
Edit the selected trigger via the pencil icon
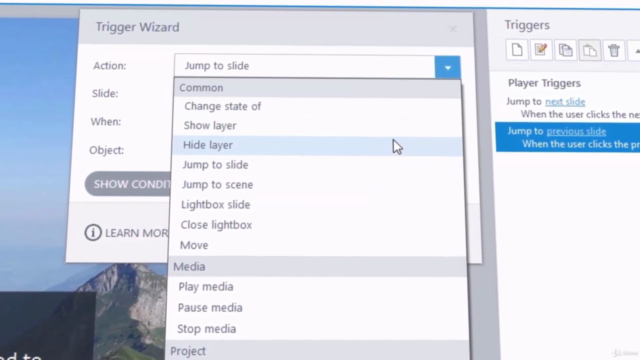point(541,50)
